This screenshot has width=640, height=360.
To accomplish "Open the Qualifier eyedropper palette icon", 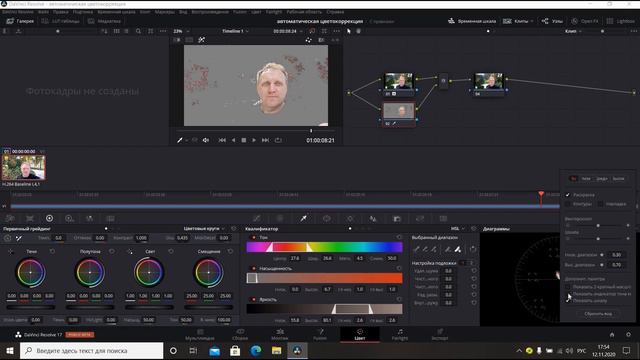I will [303, 219].
